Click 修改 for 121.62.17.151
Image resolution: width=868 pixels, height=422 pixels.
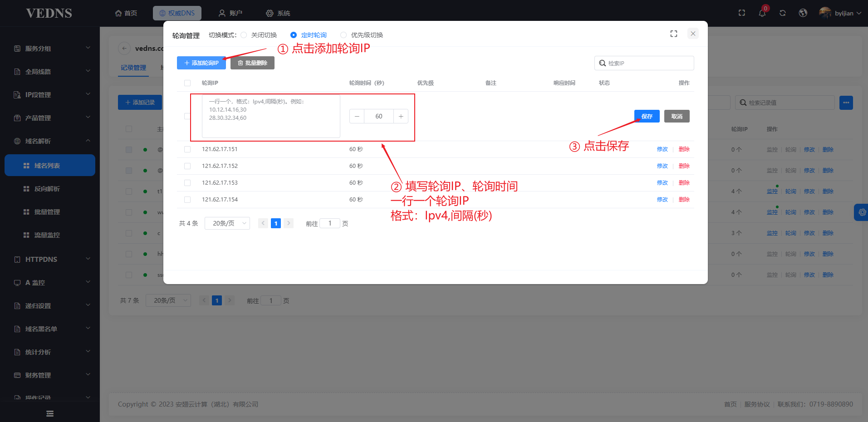tap(662, 149)
